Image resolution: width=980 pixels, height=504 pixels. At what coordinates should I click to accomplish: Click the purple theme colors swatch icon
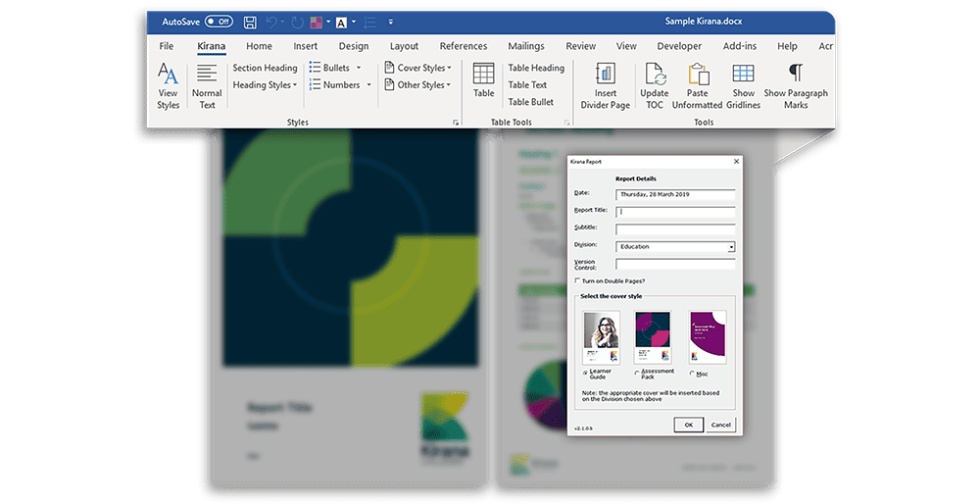click(x=317, y=23)
